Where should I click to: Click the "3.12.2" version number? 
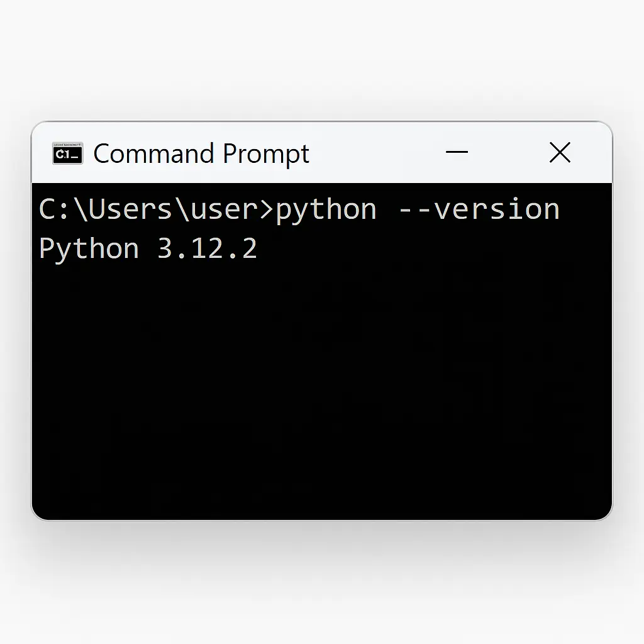tap(207, 249)
